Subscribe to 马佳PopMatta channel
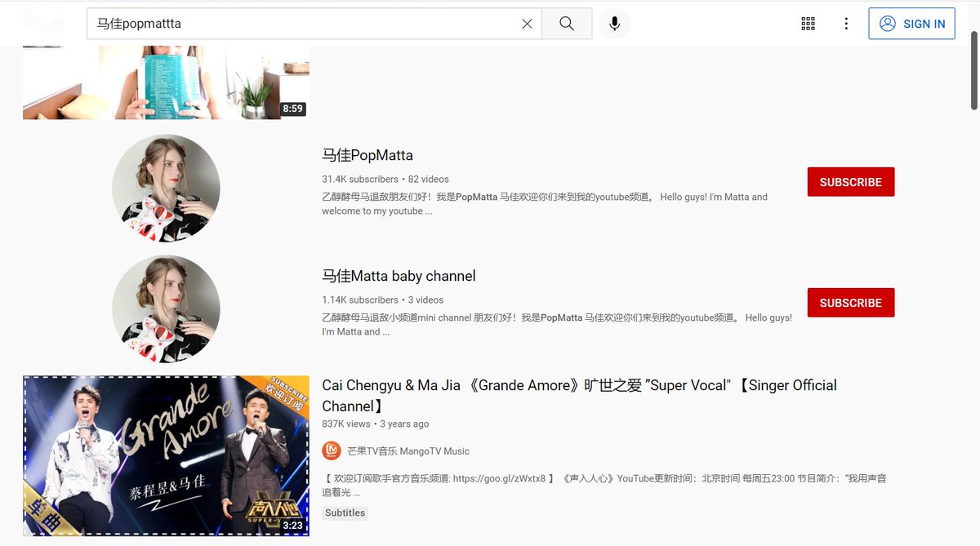Viewport: 980px width, 546px height. (851, 182)
